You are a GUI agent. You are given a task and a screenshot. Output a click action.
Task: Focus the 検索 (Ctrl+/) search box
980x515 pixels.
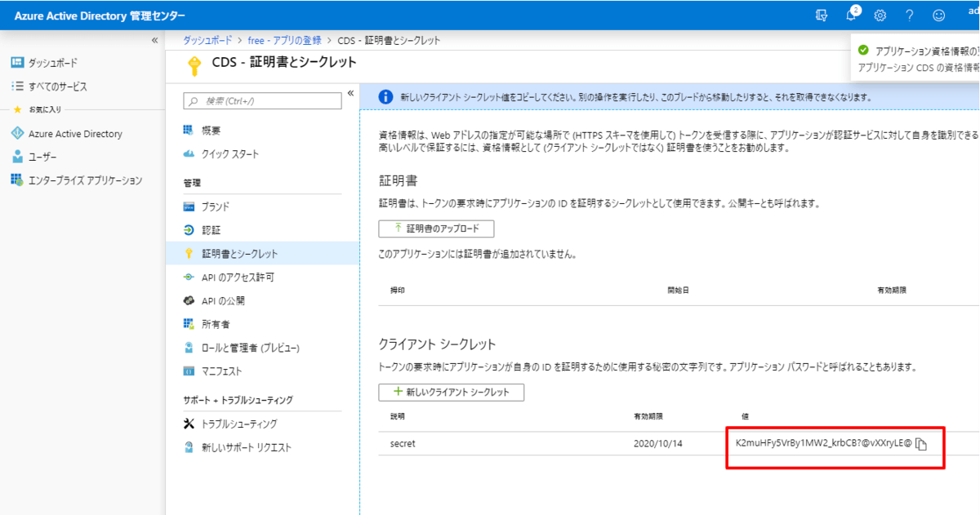[x=262, y=100]
